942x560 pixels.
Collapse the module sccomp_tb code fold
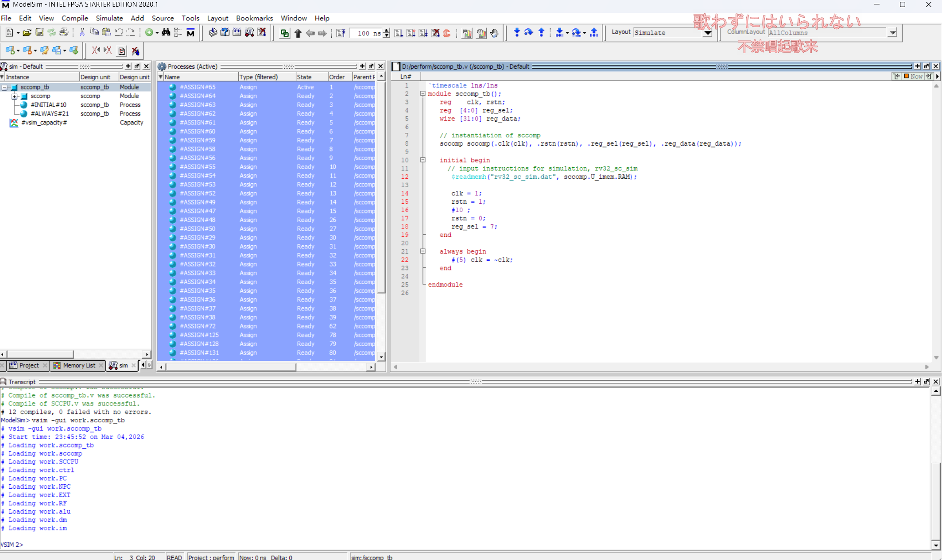423,94
